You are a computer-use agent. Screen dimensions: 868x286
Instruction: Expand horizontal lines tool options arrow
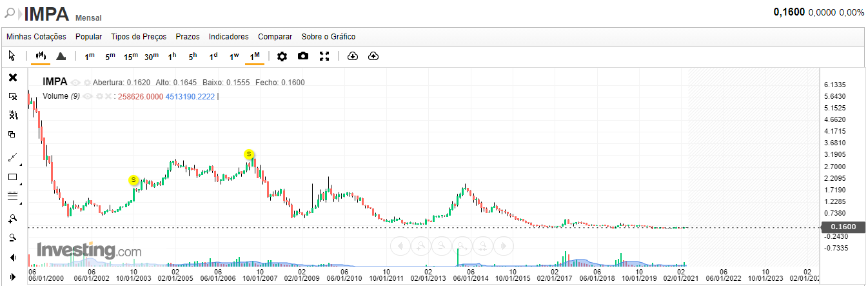21,203
